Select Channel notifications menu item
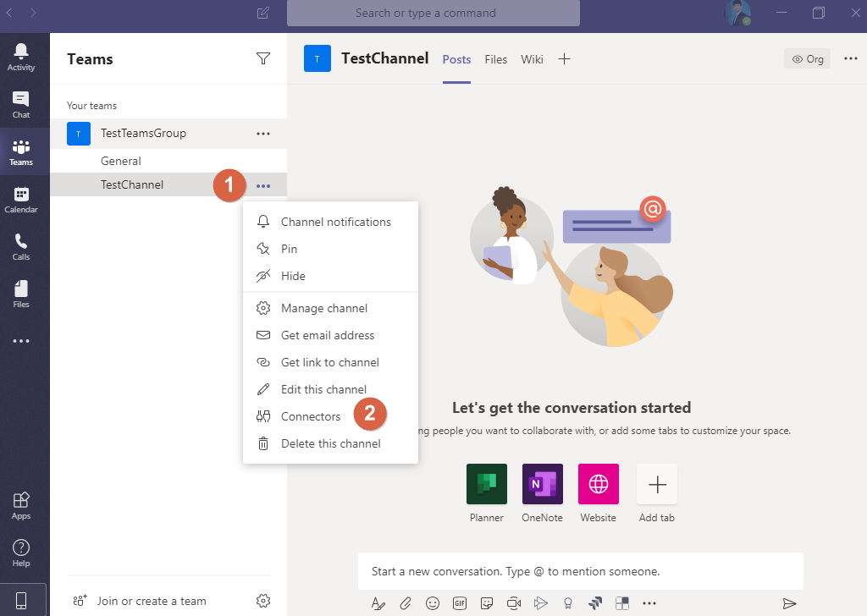Viewport: 867px width, 616px height. click(331, 222)
